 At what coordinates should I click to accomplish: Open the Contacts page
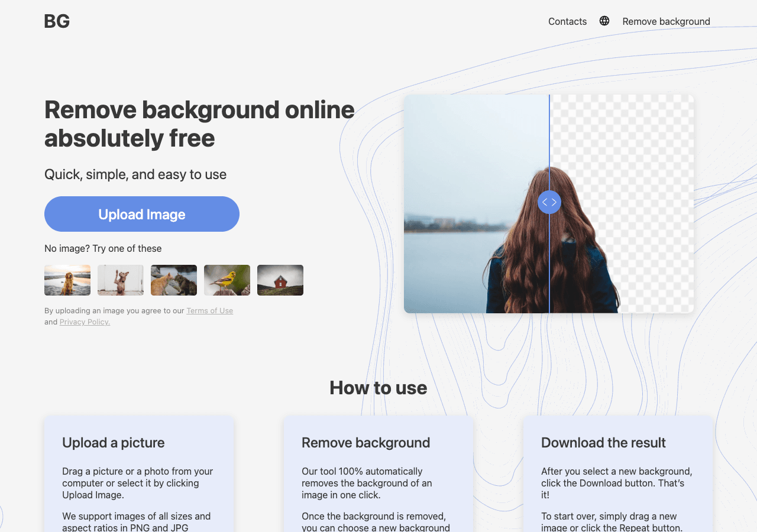click(567, 21)
